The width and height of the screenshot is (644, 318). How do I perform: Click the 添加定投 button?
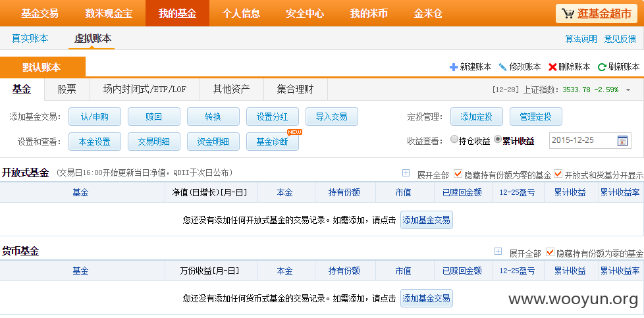[477, 117]
